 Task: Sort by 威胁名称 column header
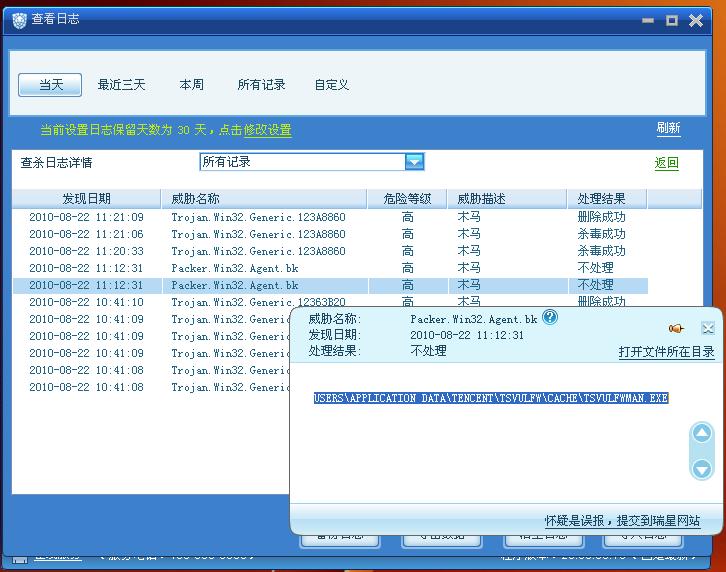tap(263, 199)
